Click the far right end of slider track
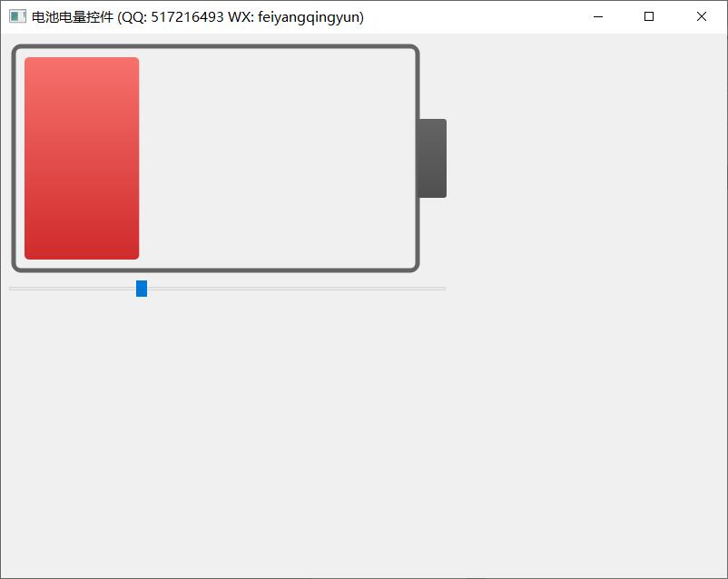Screen dimensions: 728x579 [442, 289]
